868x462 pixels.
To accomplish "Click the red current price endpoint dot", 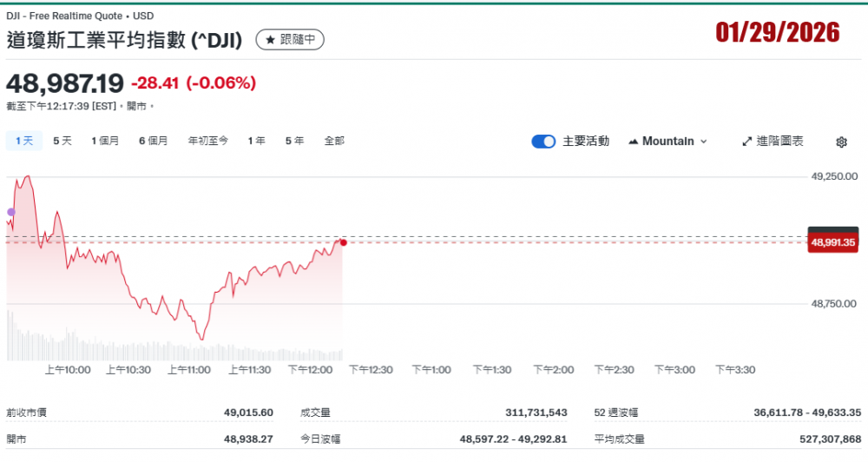I will coord(344,242).
